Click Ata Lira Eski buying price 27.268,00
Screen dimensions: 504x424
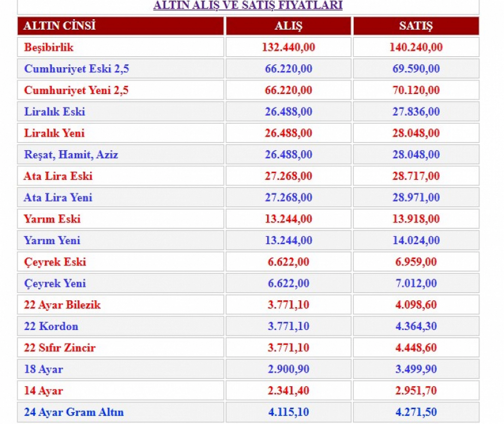[288, 176]
